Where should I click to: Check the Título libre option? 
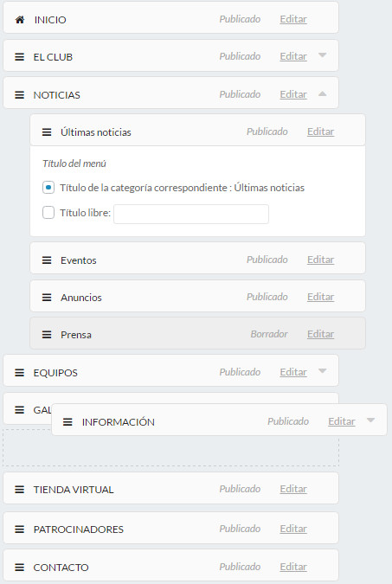48,213
